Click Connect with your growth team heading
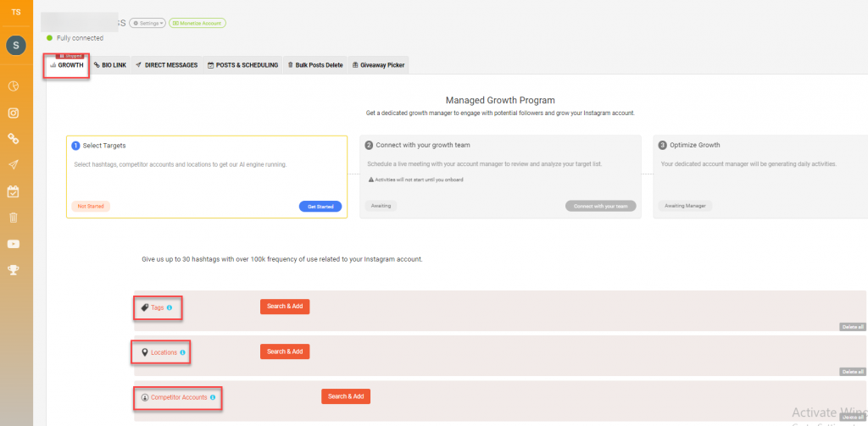The image size is (868, 426). 424,146
